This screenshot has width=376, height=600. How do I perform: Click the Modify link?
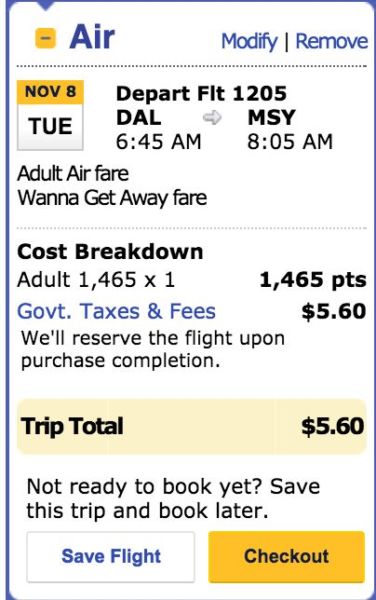[249, 41]
